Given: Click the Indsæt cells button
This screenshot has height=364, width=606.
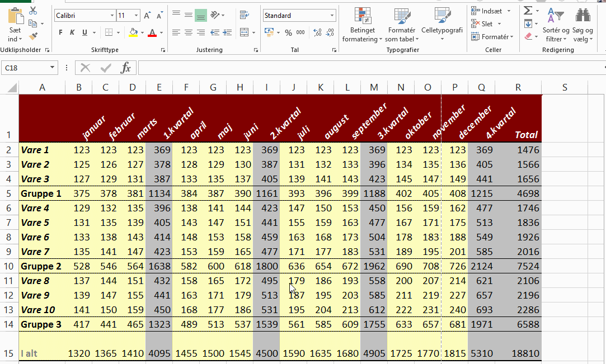Looking at the screenshot, I should pyautogui.click(x=486, y=11).
